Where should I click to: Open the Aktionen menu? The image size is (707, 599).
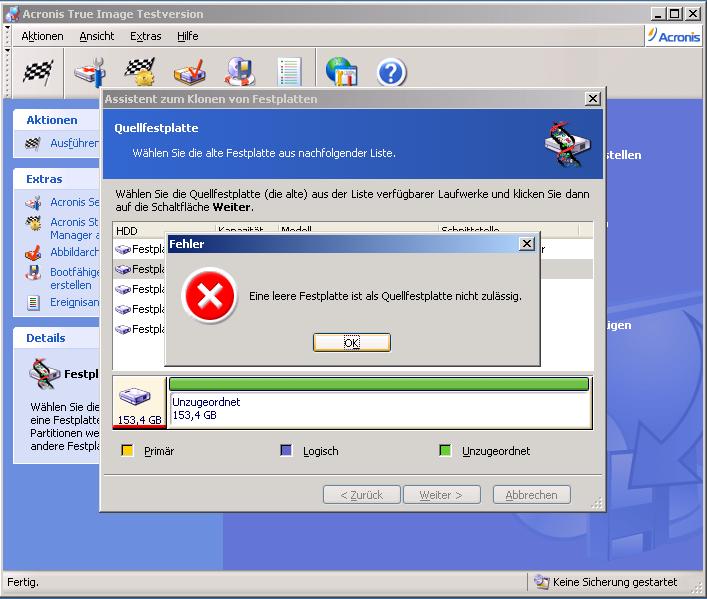42,36
